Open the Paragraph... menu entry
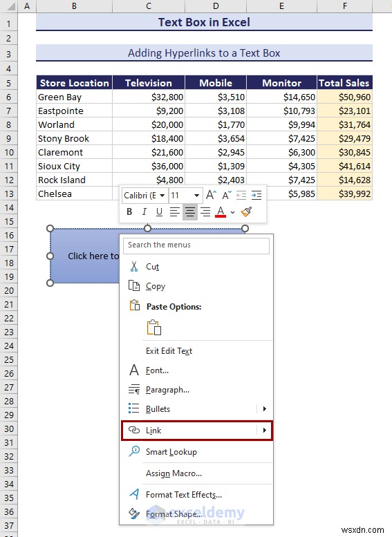The height and width of the screenshot is (537, 392). pyautogui.click(x=196, y=390)
